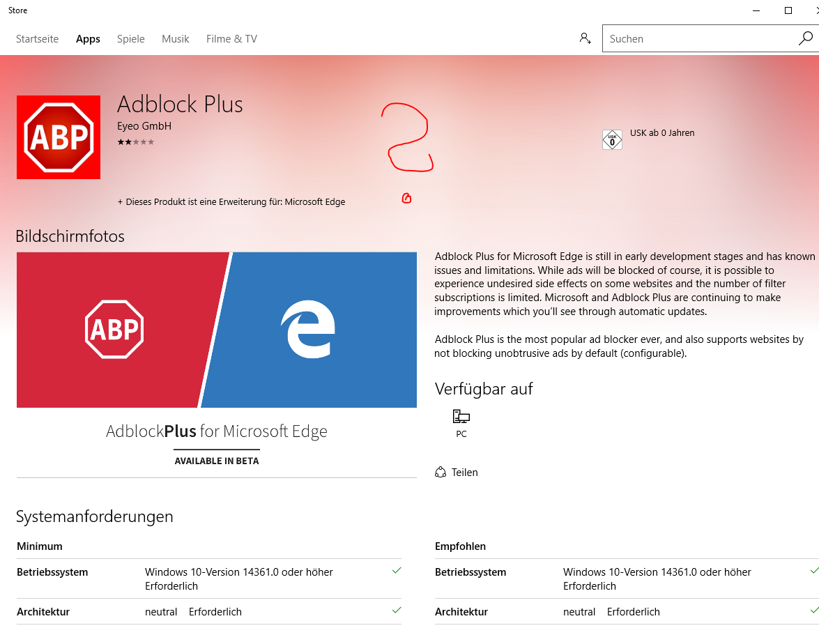This screenshot has width=819, height=644.
Task: Click the Minimum Betriebssystem green checkmark
Action: (397, 570)
